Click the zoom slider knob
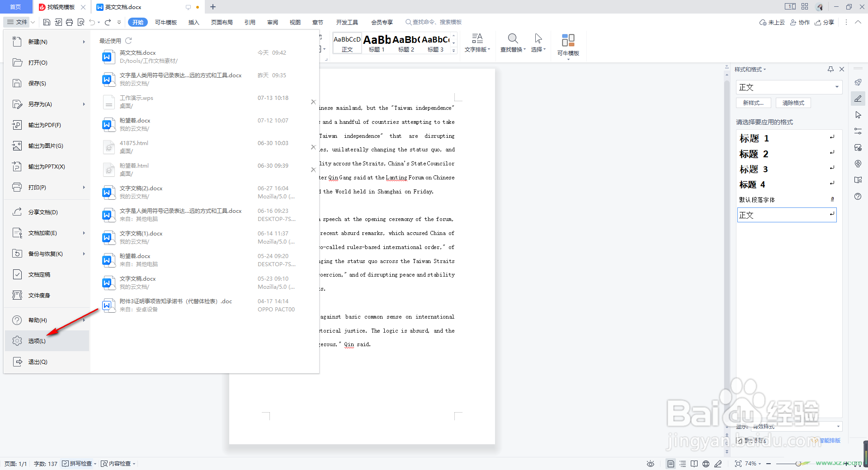The width and height of the screenshot is (868, 470). [798, 464]
